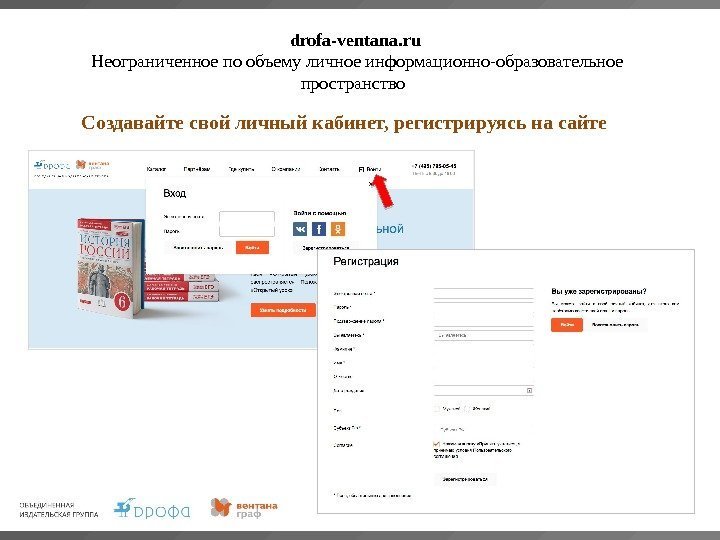
Task: Click the Drofa logo in site header
Action: (x=51, y=165)
